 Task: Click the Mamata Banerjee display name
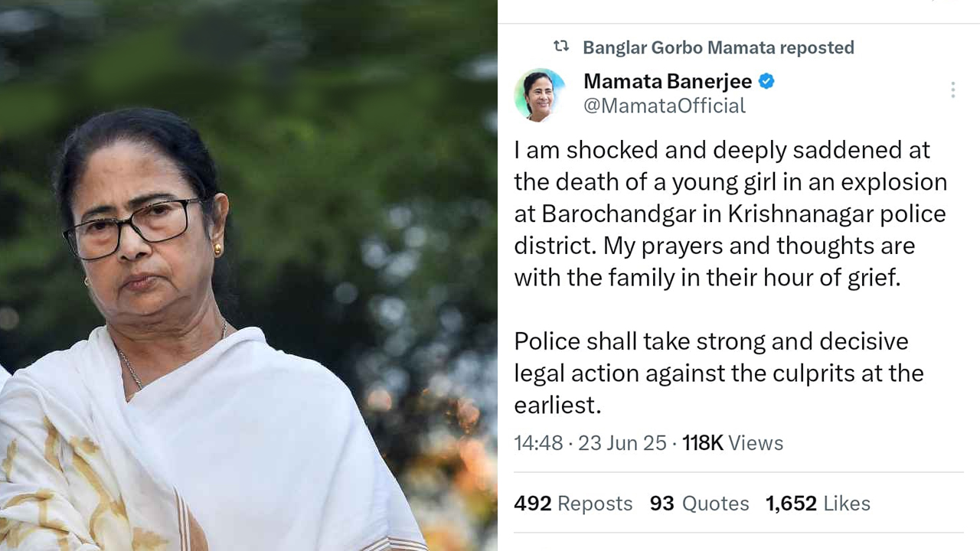668,81
